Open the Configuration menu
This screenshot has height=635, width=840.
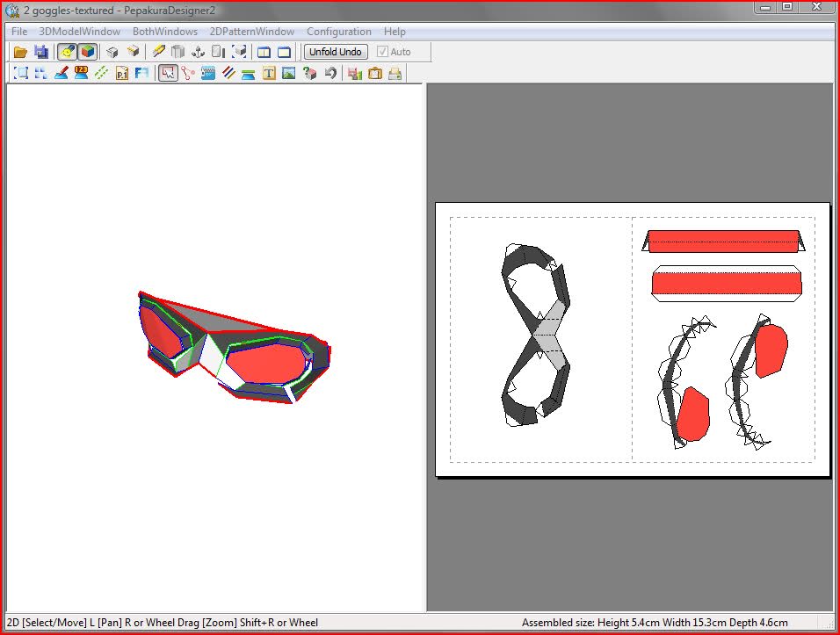pyautogui.click(x=339, y=32)
